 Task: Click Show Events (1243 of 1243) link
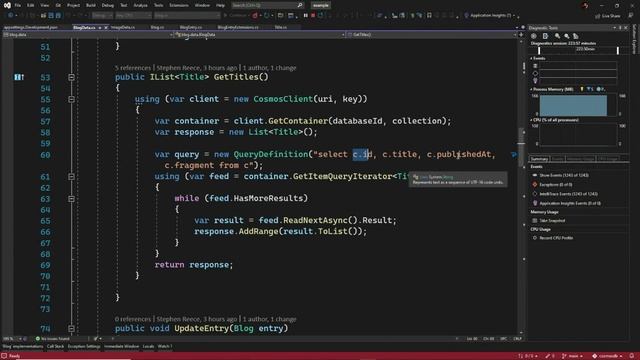pos(564,175)
